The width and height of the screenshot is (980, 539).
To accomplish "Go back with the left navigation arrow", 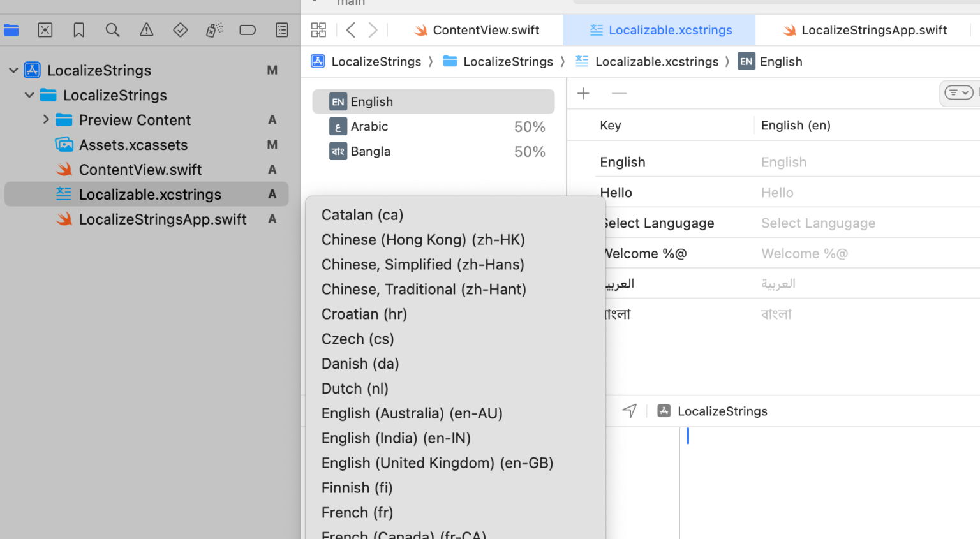I will pos(351,30).
